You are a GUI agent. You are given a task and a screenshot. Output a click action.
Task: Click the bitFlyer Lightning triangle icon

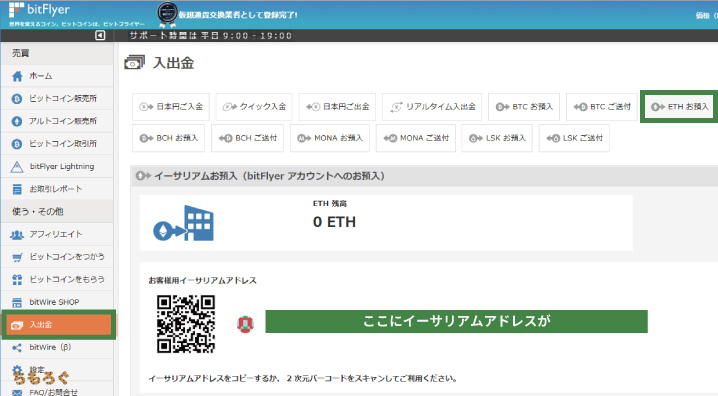17,167
